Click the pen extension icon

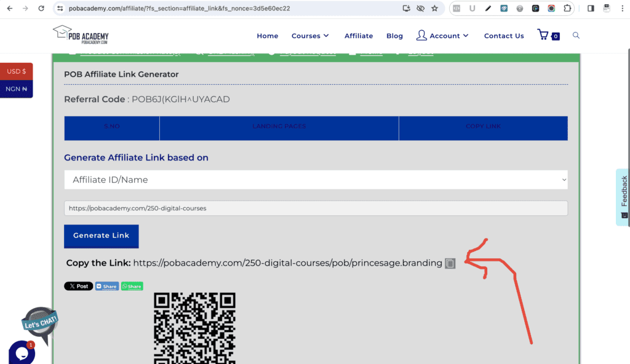click(488, 8)
